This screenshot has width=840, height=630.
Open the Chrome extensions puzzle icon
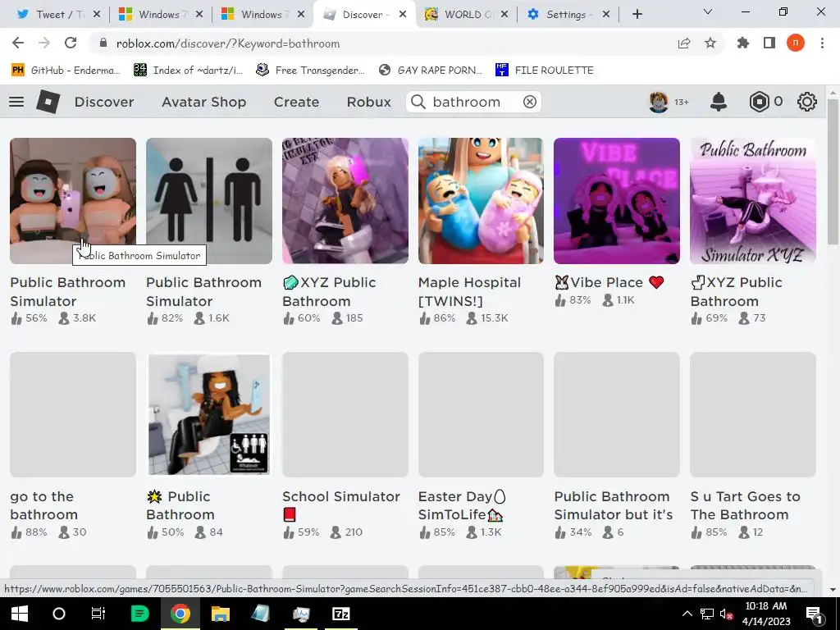pyautogui.click(x=742, y=43)
